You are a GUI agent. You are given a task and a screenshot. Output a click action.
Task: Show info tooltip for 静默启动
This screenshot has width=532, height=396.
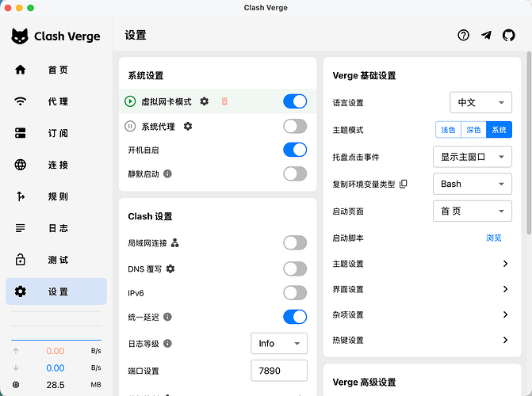coord(167,173)
